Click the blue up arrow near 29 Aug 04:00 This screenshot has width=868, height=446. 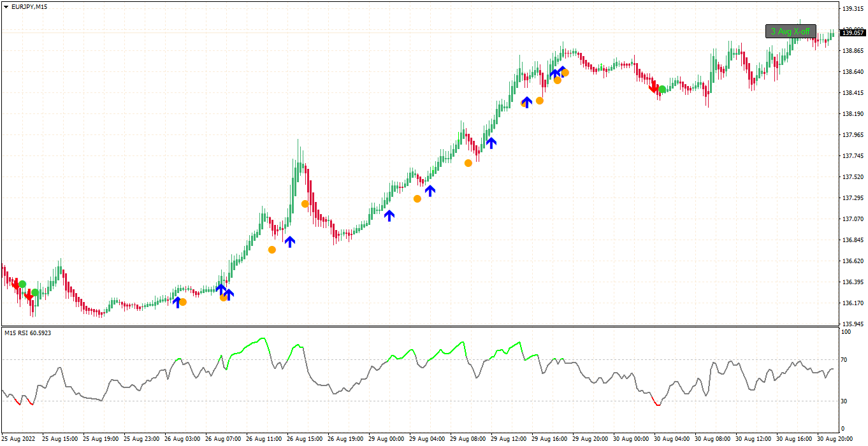coord(430,190)
